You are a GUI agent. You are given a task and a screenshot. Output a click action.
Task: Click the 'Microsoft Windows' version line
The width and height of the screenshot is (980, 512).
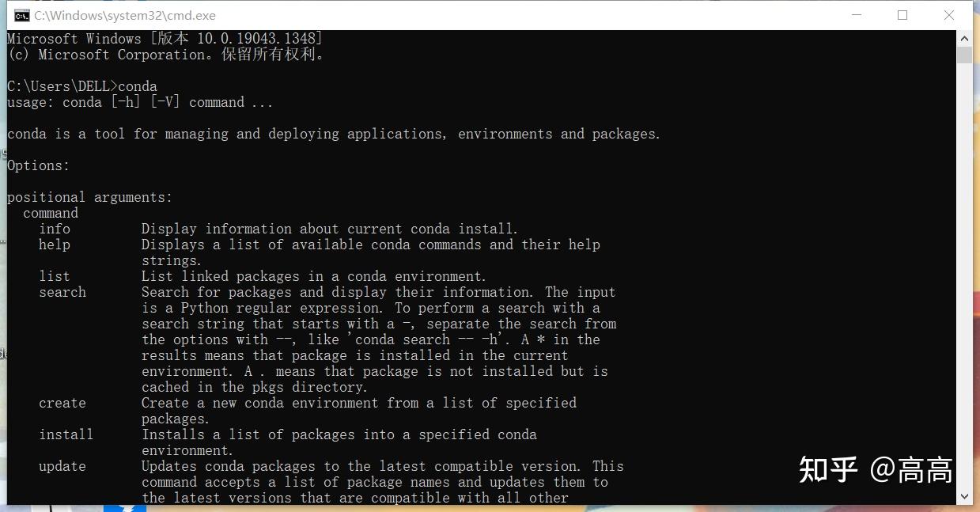pyautogui.click(x=165, y=39)
